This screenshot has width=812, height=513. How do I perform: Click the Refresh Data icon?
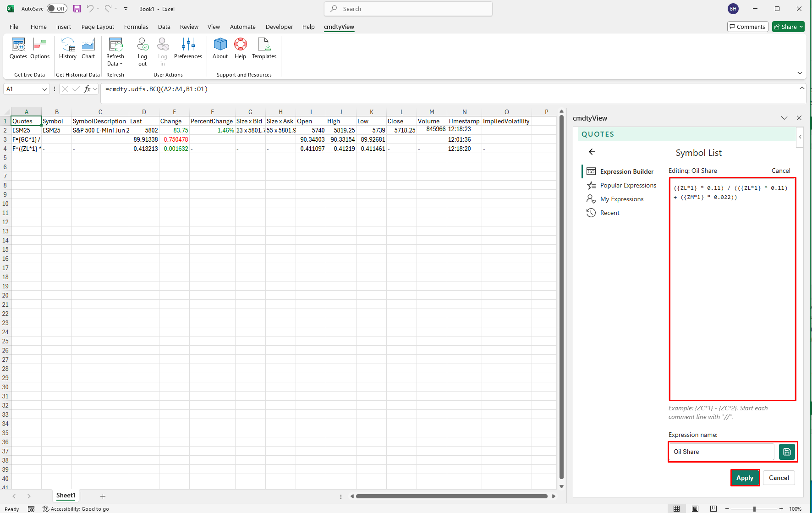115,45
